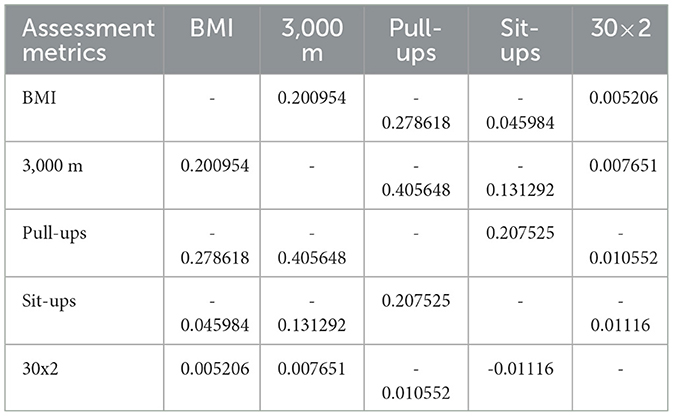Select the Pull-ups column header
The width and height of the screenshot is (673, 416).
(x=410, y=41)
